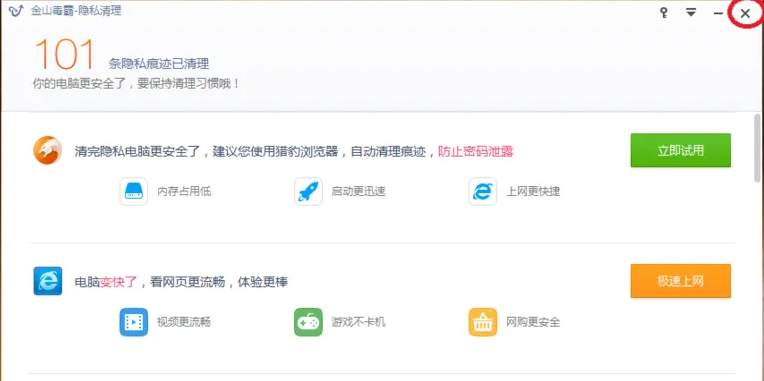Screen dimensions: 764x381
Task: Click the 立即试用 green button
Action: pyautogui.click(x=680, y=150)
